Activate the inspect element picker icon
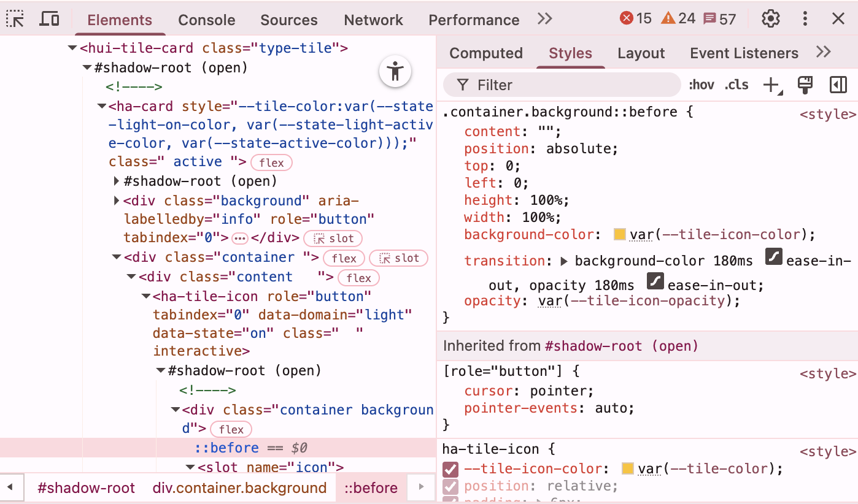This screenshot has height=504, width=858. (15, 19)
